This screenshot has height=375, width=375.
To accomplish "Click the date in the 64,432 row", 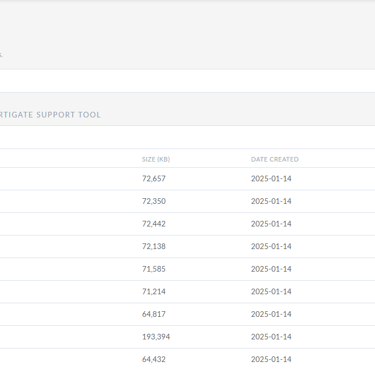I will [x=271, y=359].
